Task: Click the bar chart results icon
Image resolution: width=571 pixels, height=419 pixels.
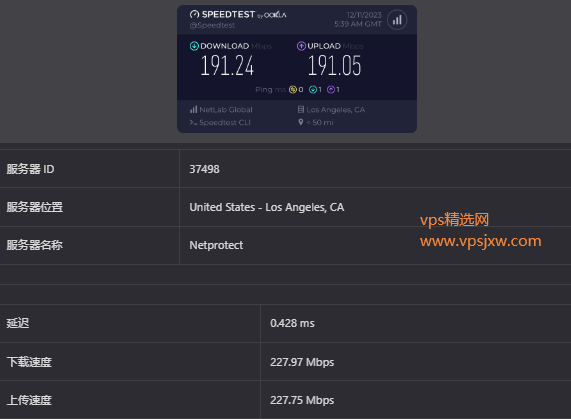Action: (397, 20)
